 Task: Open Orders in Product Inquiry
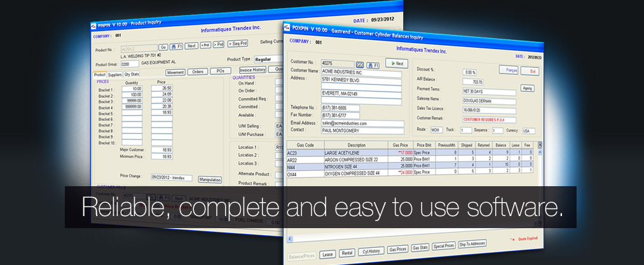click(198, 71)
